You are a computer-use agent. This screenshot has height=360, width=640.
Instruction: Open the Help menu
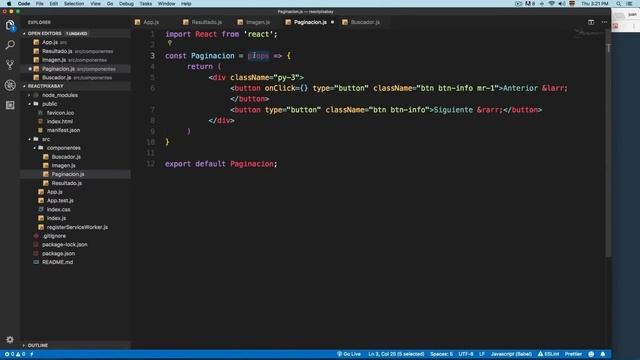coord(186,4)
